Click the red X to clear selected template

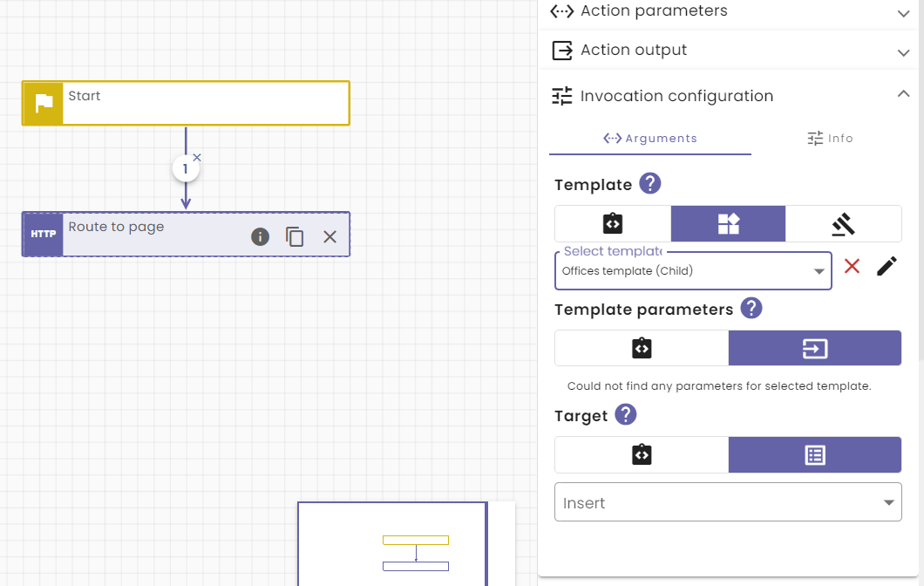click(x=852, y=266)
